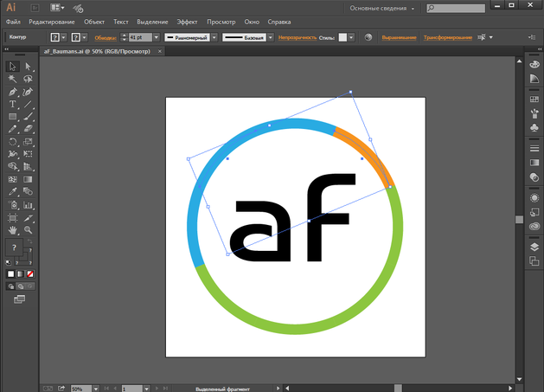
Task: Activate the Hand tool
Action: (x=12, y=230)
